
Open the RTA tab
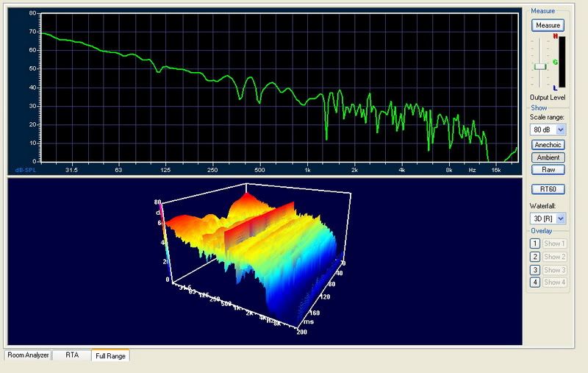pos(71,355)
